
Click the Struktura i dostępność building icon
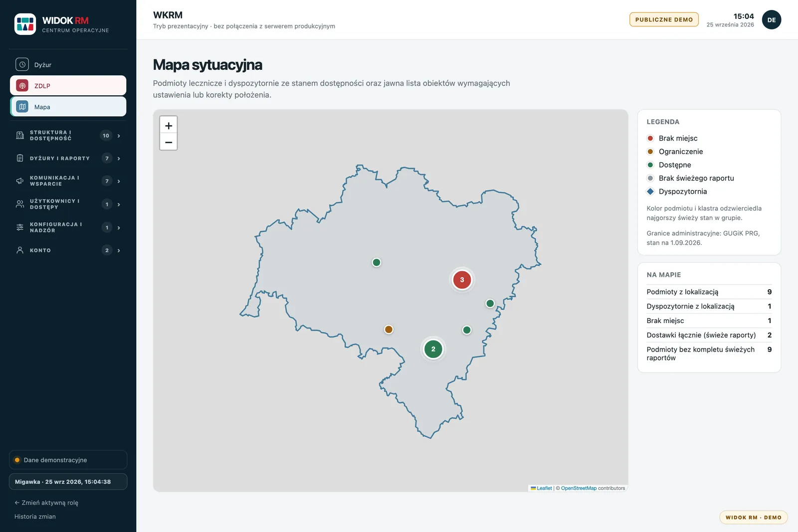tap(20, 136)
